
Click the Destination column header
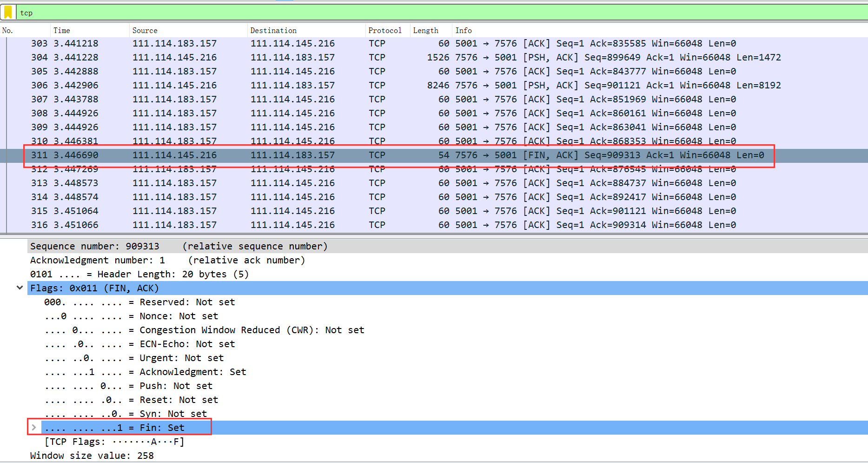(273, 31)
